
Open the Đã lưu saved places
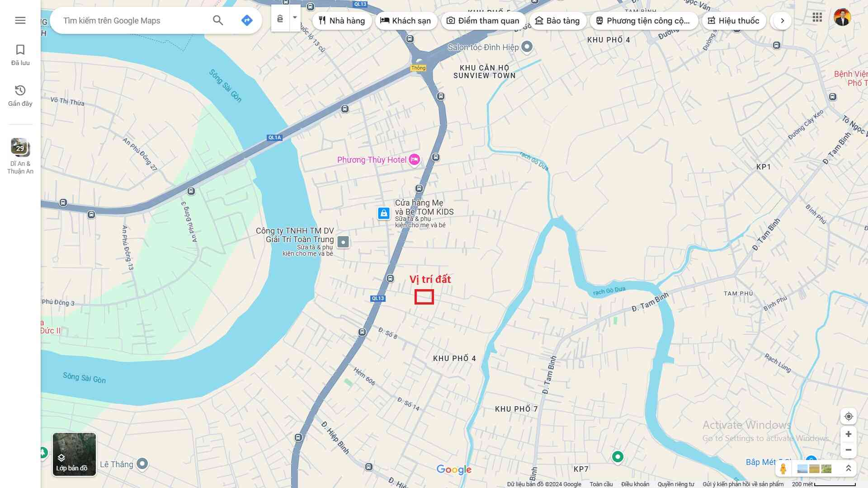20,55
